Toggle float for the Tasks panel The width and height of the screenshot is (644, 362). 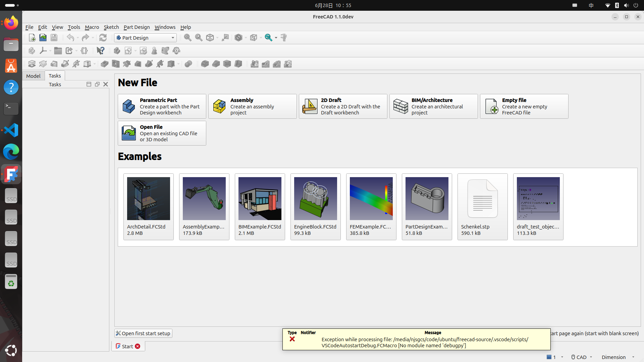tap(97, 84)
